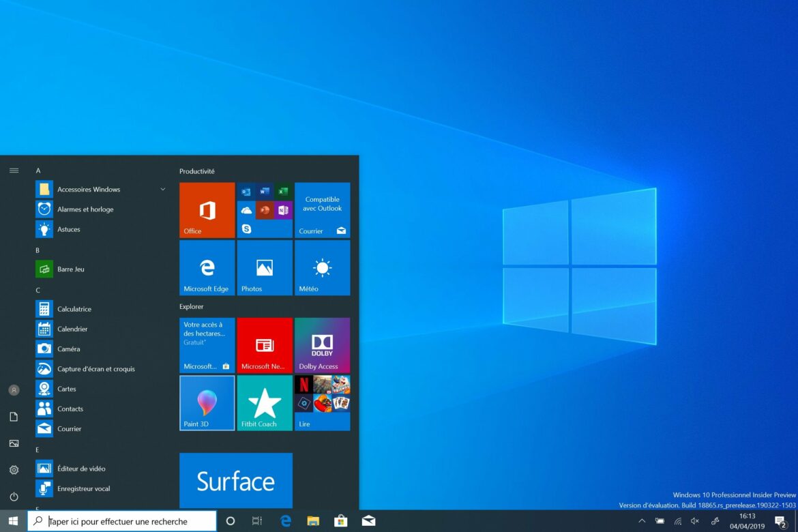Open the notification action center
This screenshot has width=798, height=532.
click(x=780, y=522)
